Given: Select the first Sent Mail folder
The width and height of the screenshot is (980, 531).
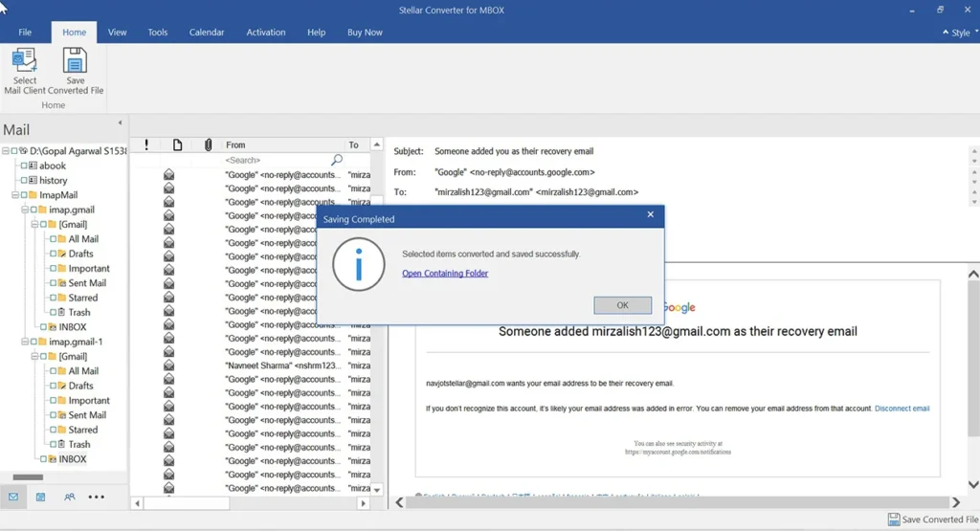Looking at the screenshot, I should (87, 283).
